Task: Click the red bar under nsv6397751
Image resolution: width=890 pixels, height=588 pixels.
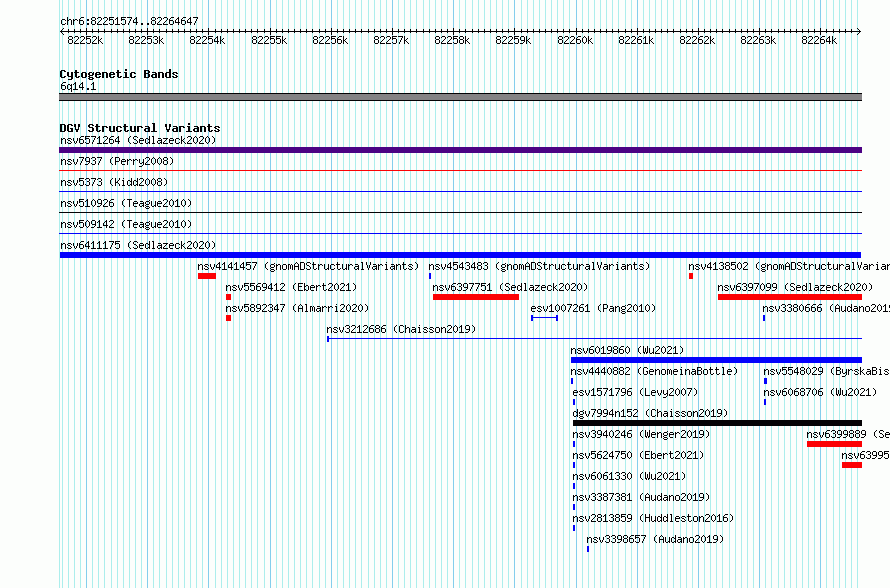Action: pos(476,297)
